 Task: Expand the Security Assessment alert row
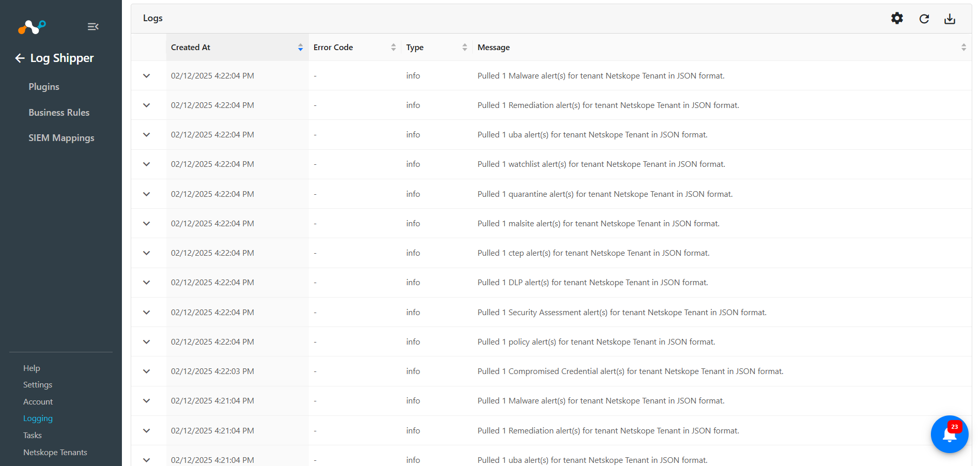point(147,313)
